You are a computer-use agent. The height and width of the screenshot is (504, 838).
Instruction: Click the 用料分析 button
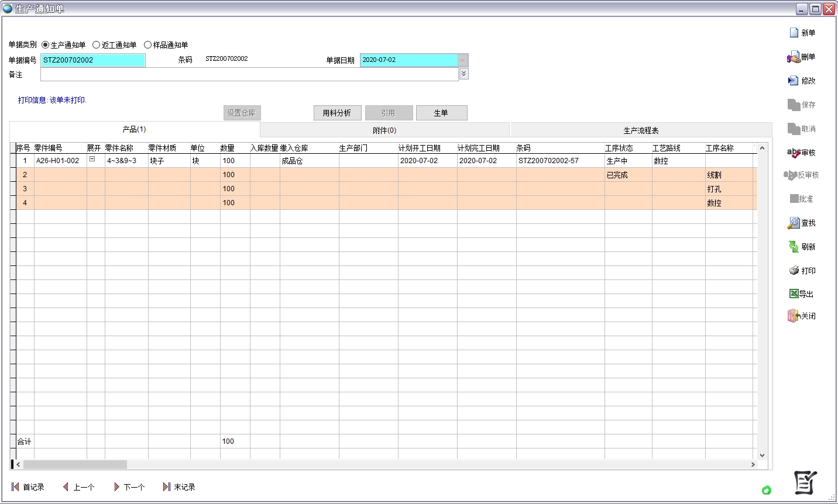click(x=337, y=113)
